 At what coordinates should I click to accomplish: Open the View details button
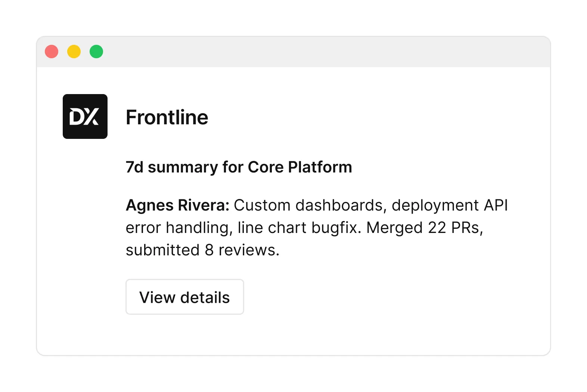[185, 297]
